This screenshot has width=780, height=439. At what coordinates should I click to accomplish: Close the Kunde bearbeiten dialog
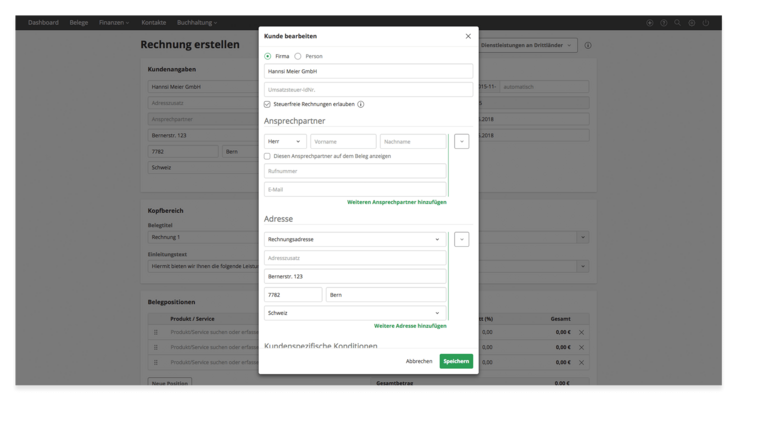468,36
